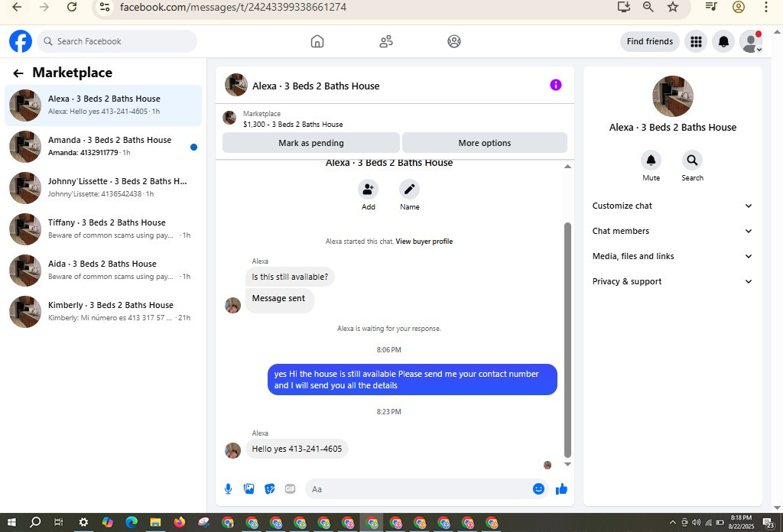Open Johnny'Lissette conversation in list

(103, 187)
